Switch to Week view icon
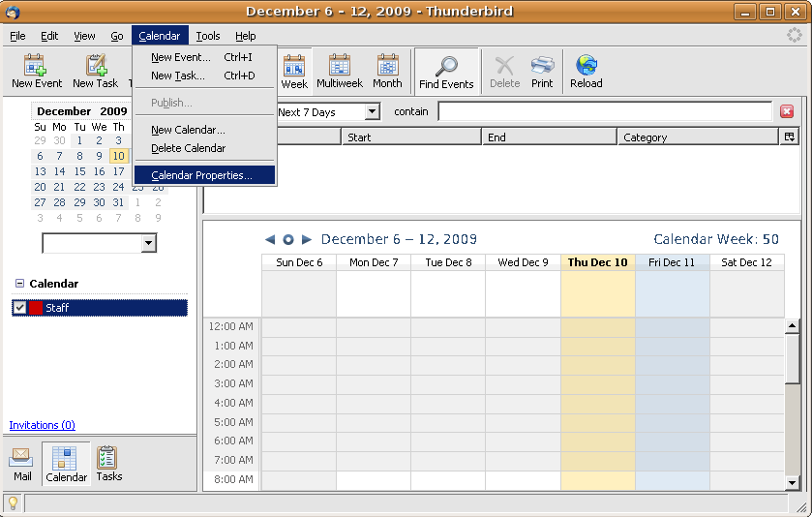This screenshot has width=812, height=517. (294, 66)
